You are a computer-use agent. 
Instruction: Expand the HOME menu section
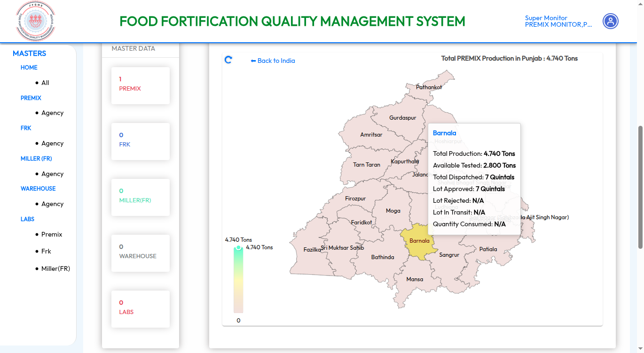tap(29, 68)
